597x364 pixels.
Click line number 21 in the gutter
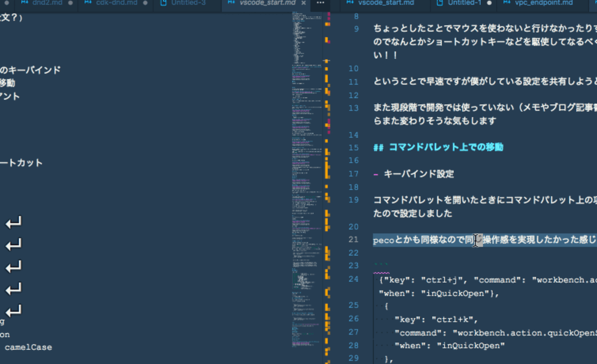pyautogui.click(x=353, y=240)
